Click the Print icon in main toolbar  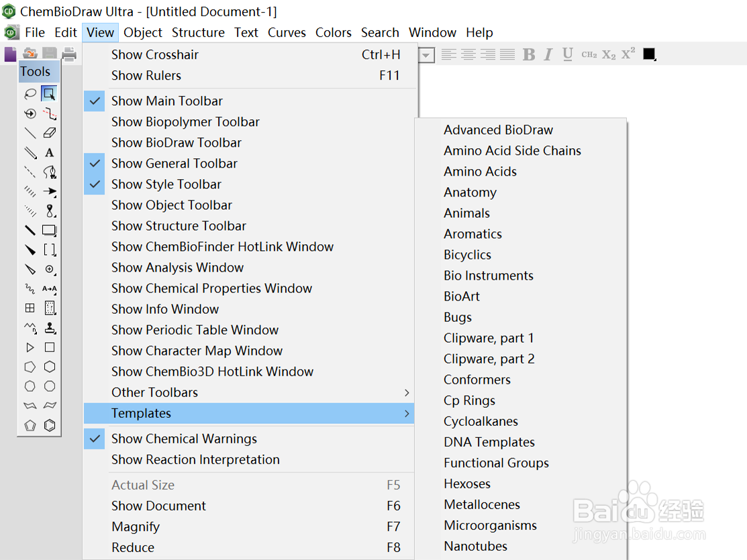(69, 54)
